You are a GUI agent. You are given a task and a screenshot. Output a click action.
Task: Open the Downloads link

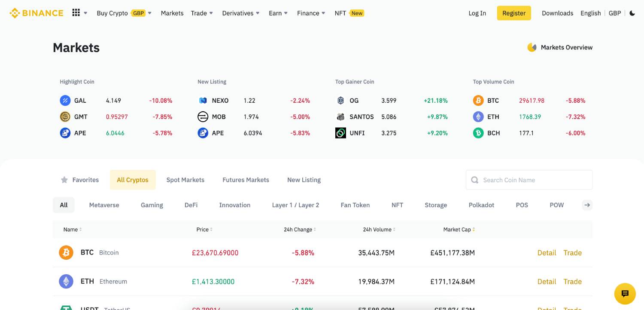tap(557, 13)
